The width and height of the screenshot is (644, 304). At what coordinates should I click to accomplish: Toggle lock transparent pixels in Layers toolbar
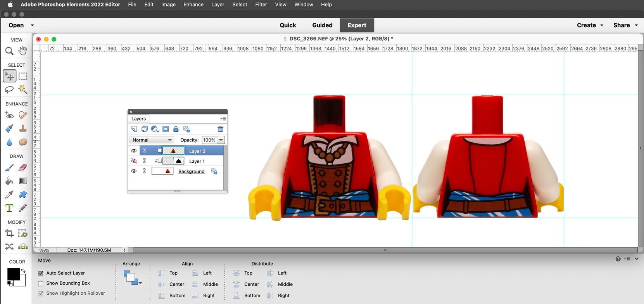[x=186, y=129]
